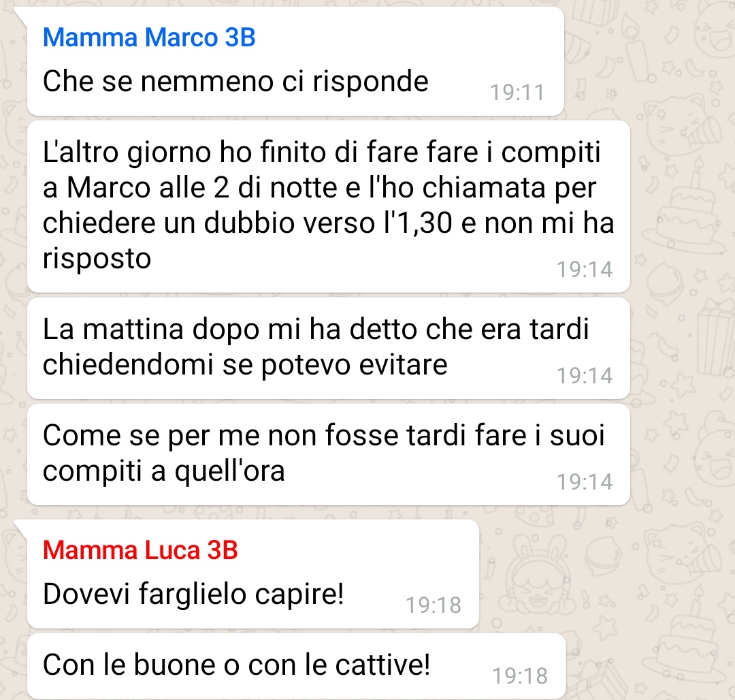
Task: Select the message 'Dovevi farglielo capire!'
Action: (253, 574)
